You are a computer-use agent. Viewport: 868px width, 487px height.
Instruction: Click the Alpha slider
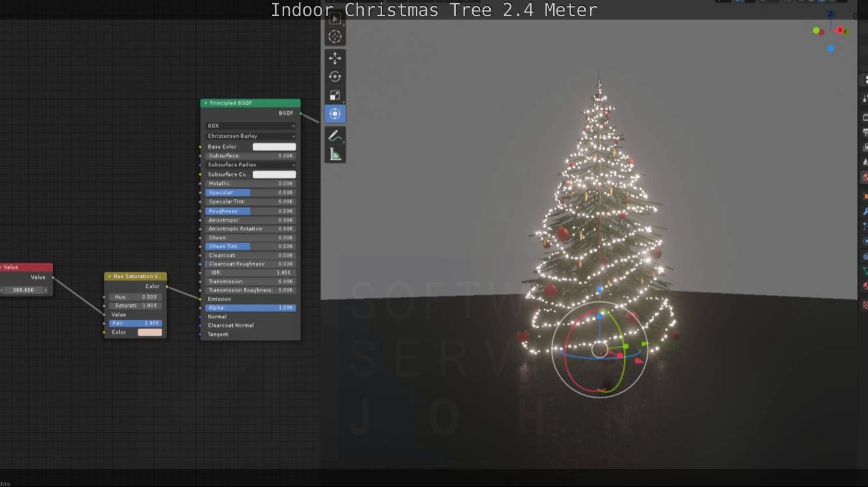click(x=251, y=308)
